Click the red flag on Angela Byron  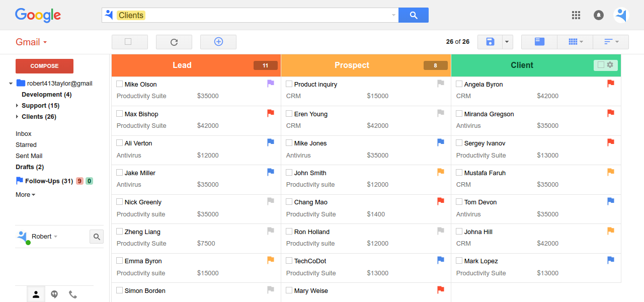click(611, 84)
